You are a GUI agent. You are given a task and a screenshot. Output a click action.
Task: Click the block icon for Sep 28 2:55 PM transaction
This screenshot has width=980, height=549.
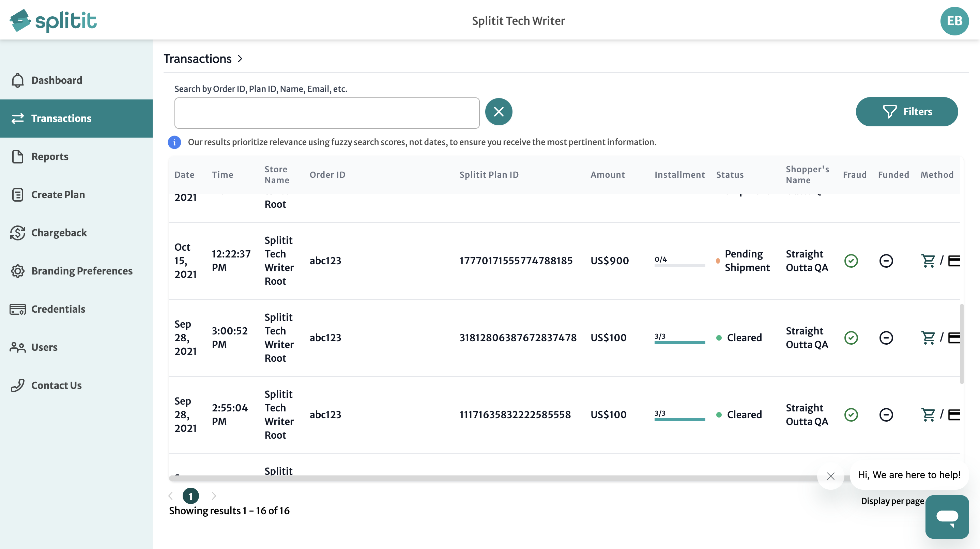coord(886,414)
